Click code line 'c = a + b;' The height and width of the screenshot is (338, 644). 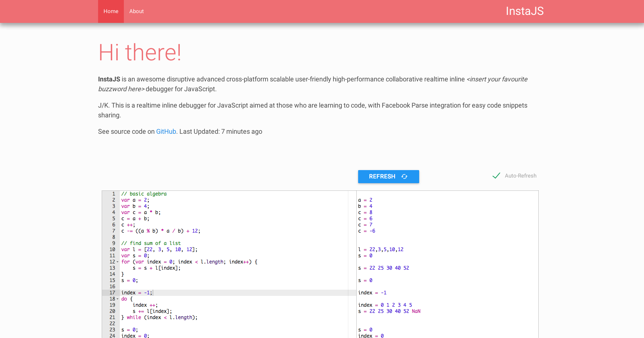coord(135,219)
